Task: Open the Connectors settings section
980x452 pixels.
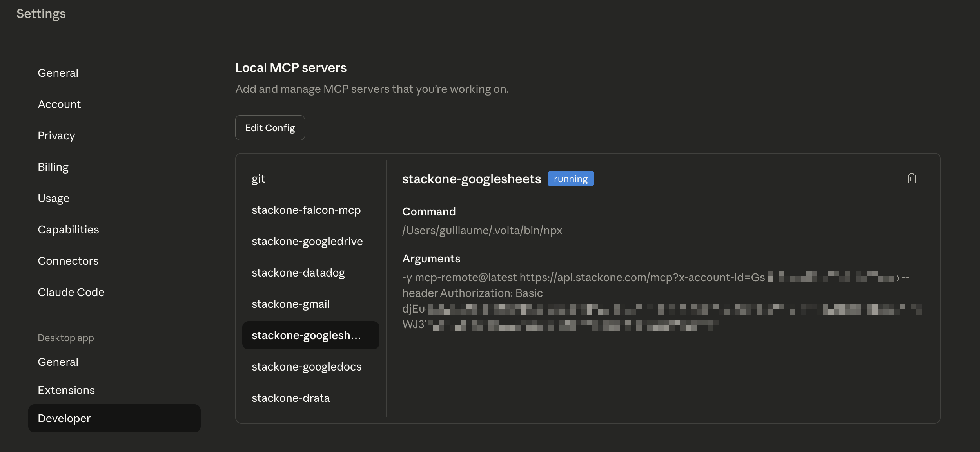Action: [x=68, y=260]
